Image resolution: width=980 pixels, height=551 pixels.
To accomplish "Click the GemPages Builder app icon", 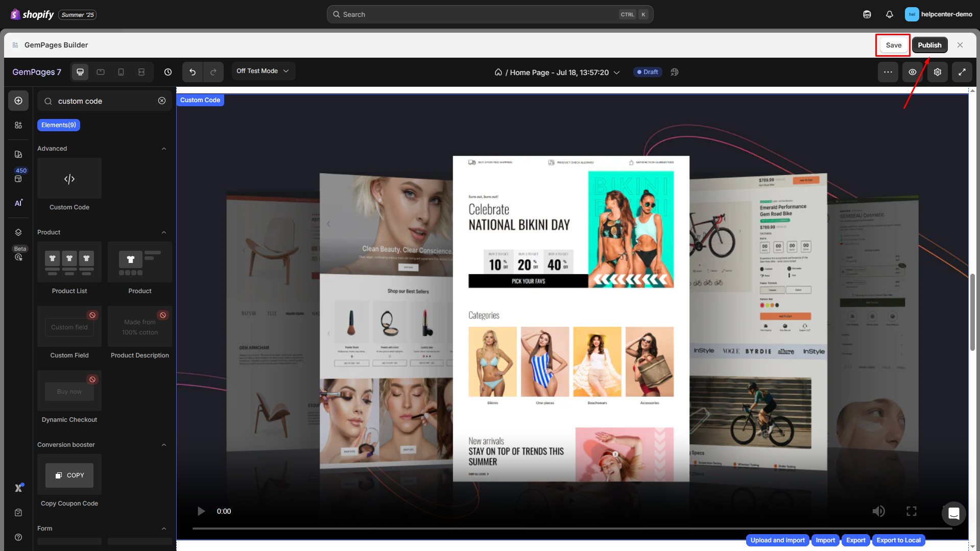I will click(x=15, y=45).
